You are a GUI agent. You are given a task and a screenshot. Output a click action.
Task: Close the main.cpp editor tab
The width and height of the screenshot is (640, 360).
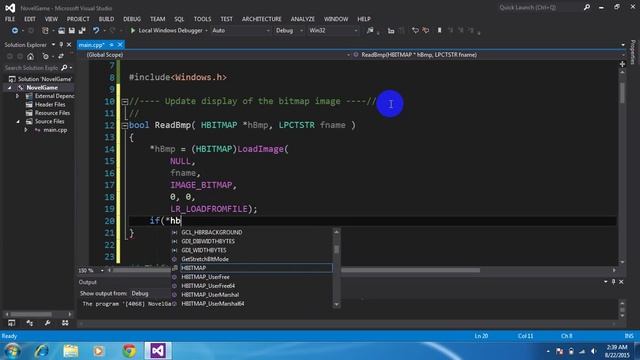pyautogui.click(x=120, y=44)
